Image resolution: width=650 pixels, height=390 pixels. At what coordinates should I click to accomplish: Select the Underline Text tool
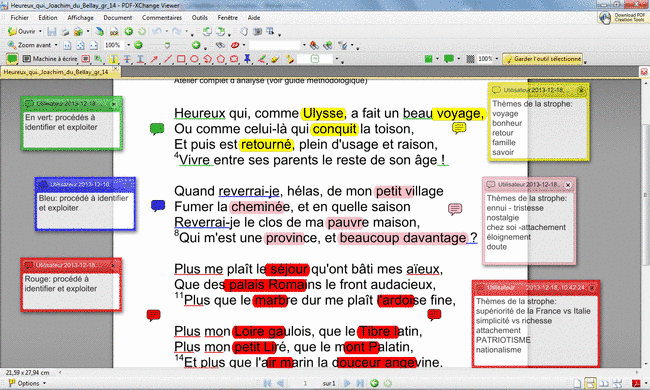tap(140, 59)
